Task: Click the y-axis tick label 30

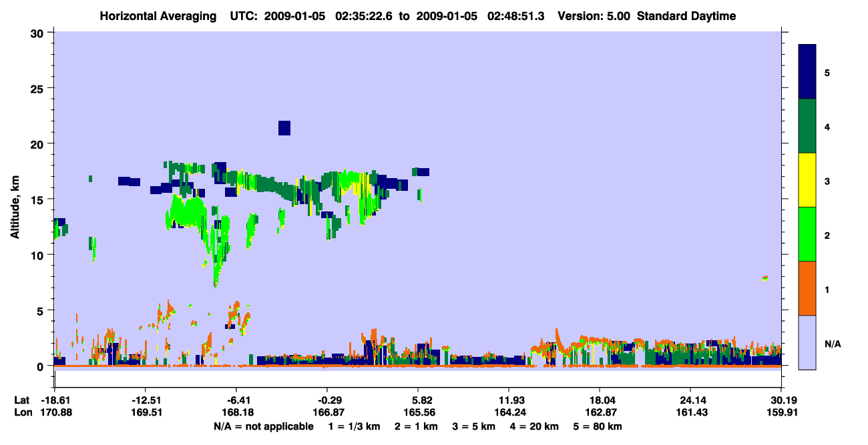Action: [39, 33]
